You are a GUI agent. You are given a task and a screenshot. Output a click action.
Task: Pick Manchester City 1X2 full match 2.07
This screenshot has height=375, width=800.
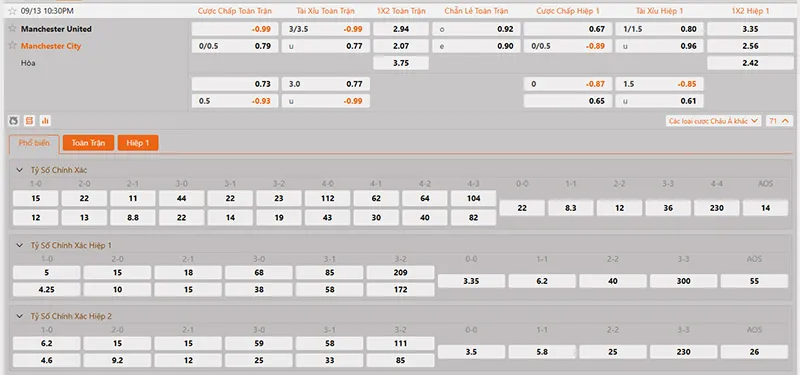[401, 46]
